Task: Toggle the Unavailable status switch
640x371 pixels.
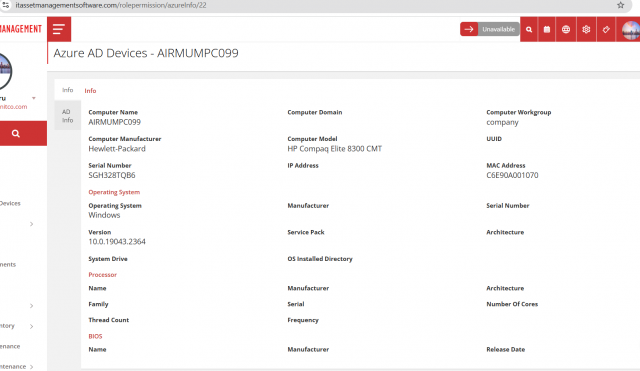Action: tap(489, 29)
